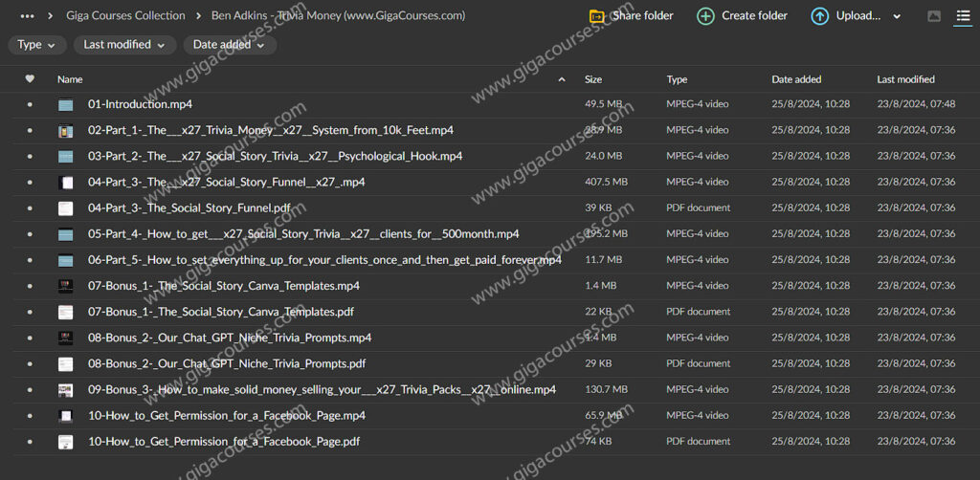This screenshot has width=980, height=480.
Task: Switch to thumbnail grid view
Action: tap(934, 16)
